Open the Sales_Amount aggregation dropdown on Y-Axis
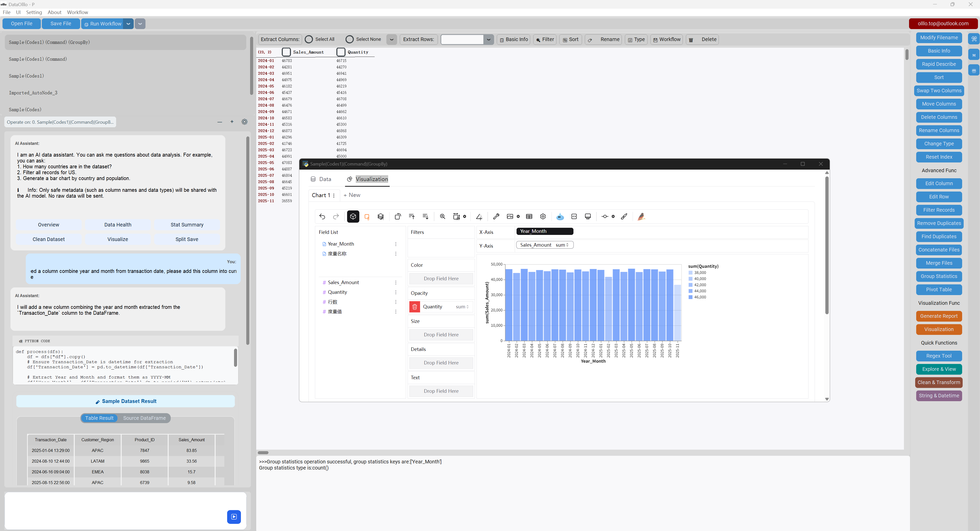The image size is (980, 531). [567, 245]
